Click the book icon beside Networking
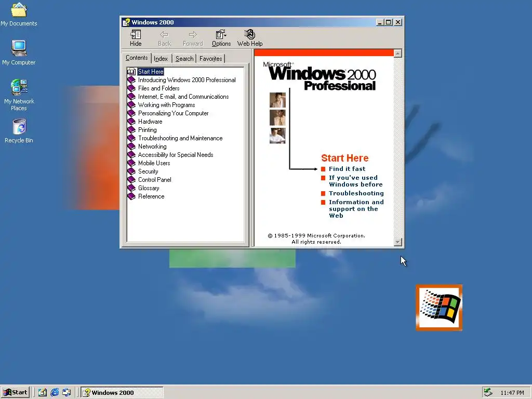This screenshot has width=532, height=399. click(131, 147)
